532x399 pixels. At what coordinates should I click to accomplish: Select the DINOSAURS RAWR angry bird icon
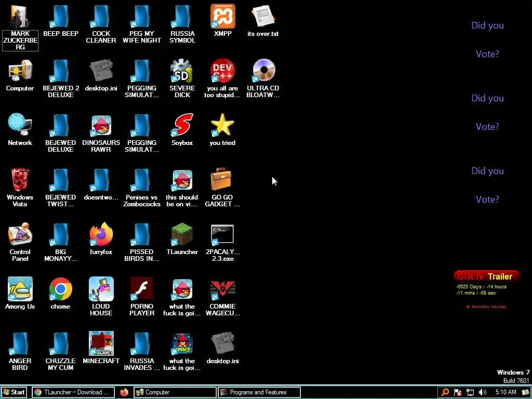(101, 126)
